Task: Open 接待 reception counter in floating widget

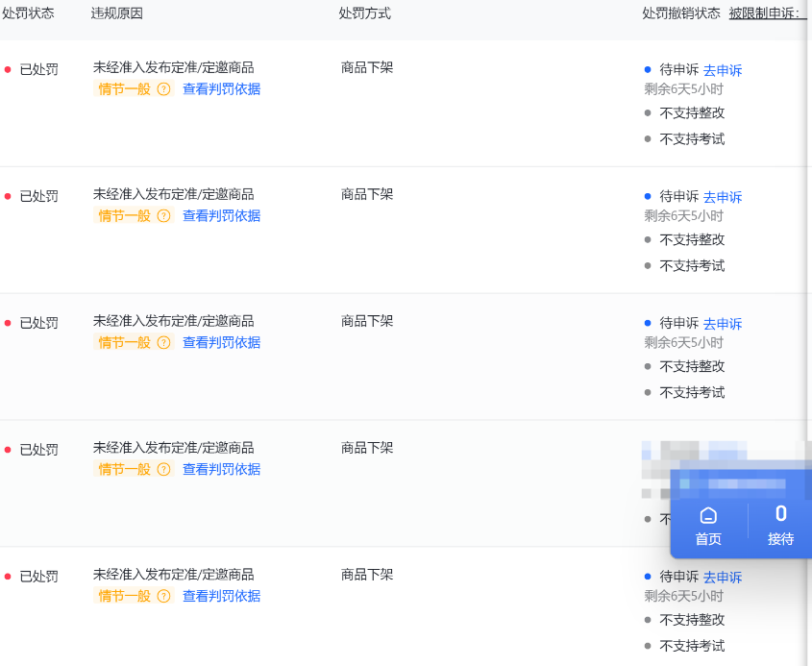Action: 780,526
